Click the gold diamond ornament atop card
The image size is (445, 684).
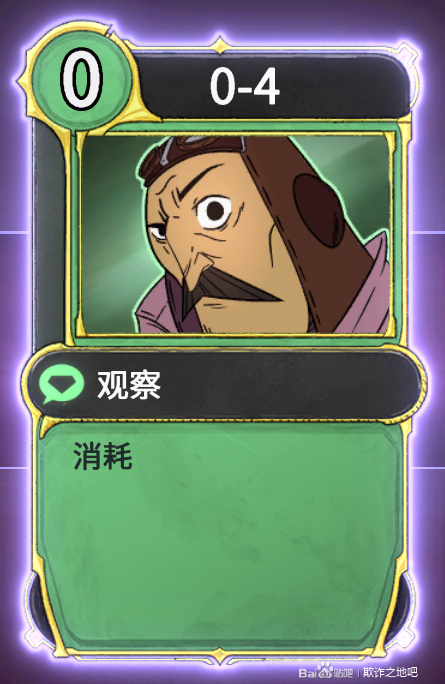point(220,46)
